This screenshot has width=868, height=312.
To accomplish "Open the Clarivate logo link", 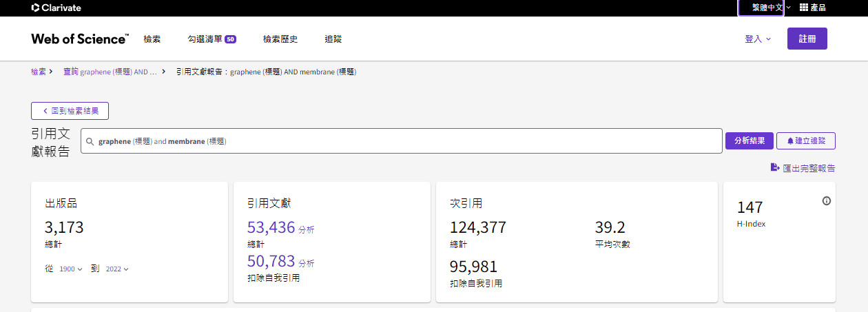I will point(56,8).
